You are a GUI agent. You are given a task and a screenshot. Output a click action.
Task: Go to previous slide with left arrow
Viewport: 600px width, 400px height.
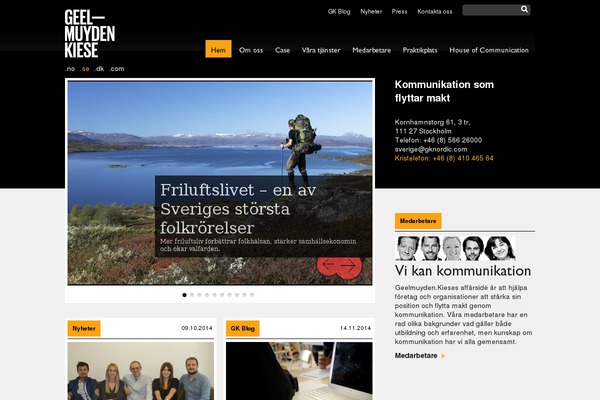tap(328, 264)
